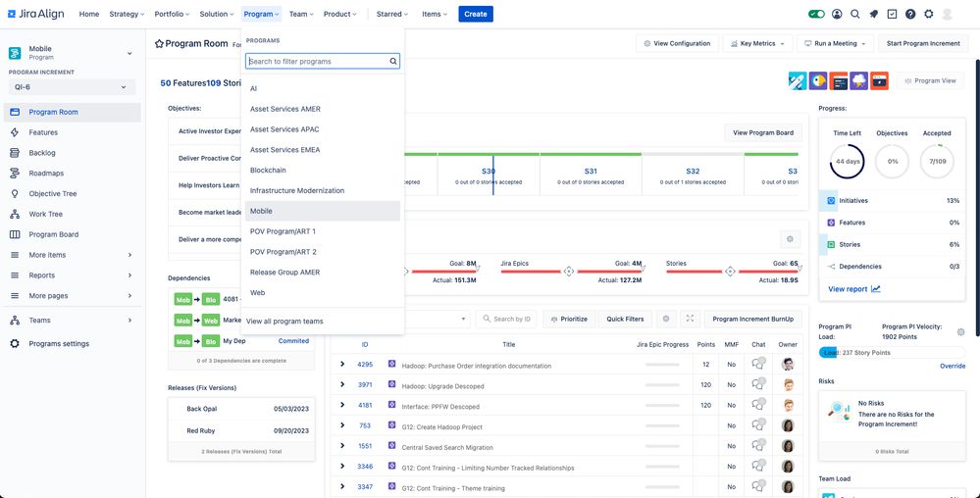Select Asset Services APAC program
The height and width of the screenshot is (498, 980).
point(323,129)
